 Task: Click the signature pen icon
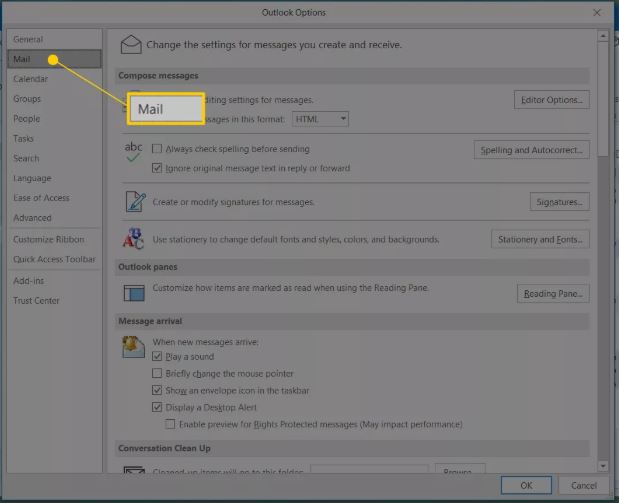point(135,201)
